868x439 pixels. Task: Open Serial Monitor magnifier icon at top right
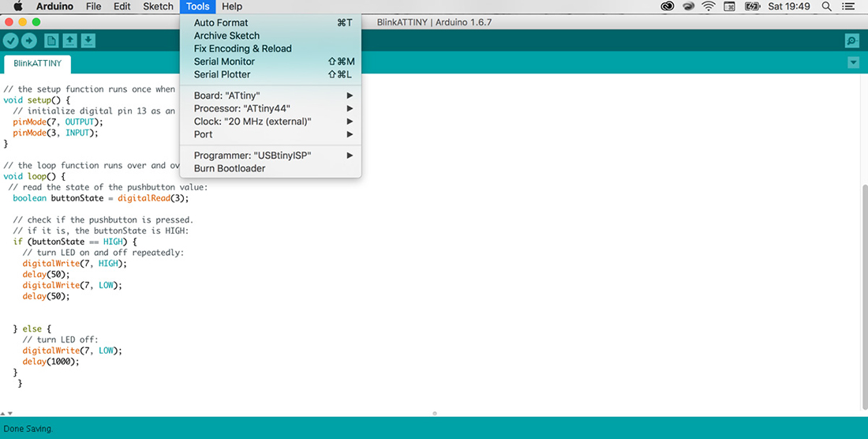coord(852,40)
